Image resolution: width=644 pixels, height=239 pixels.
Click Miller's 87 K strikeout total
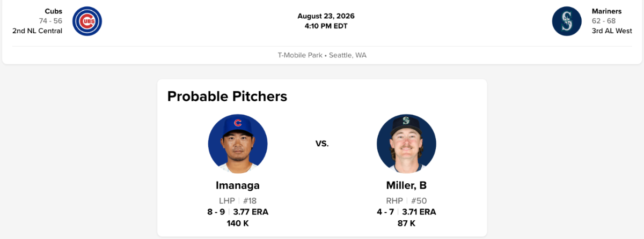(406, 223)
